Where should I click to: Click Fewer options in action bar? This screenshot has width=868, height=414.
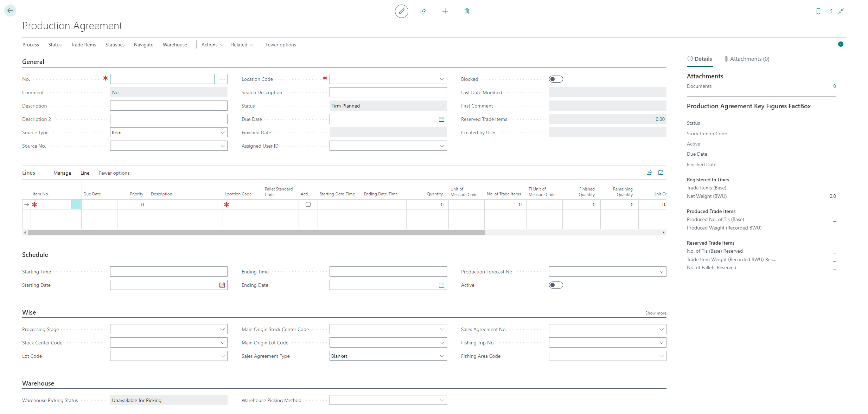280,45
